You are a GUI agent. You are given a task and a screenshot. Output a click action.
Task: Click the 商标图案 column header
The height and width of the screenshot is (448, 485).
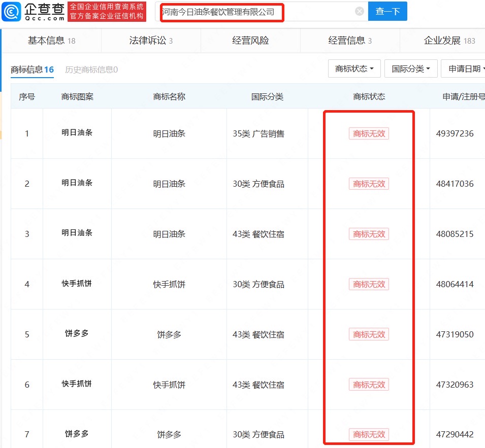(x=77, y=97)
